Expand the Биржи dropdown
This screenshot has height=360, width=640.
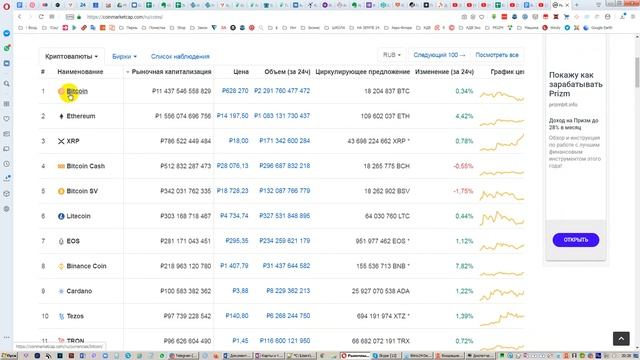[x=124, y=56]
